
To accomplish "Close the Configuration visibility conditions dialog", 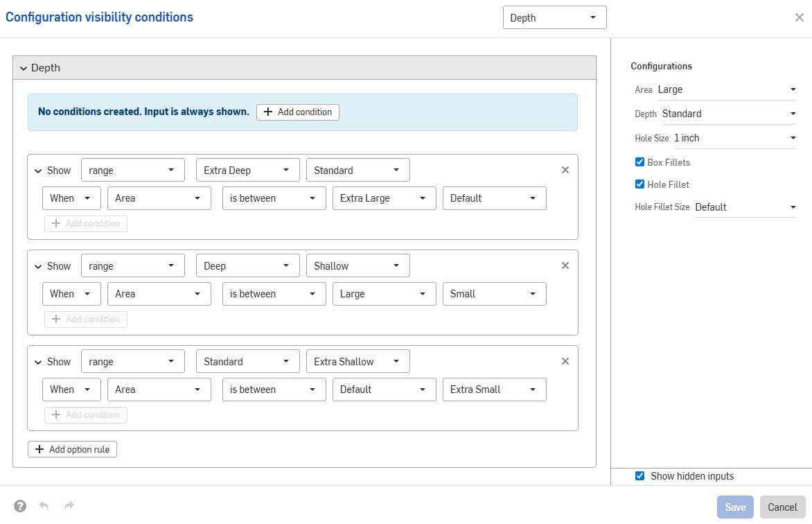I will pos(800,17).
